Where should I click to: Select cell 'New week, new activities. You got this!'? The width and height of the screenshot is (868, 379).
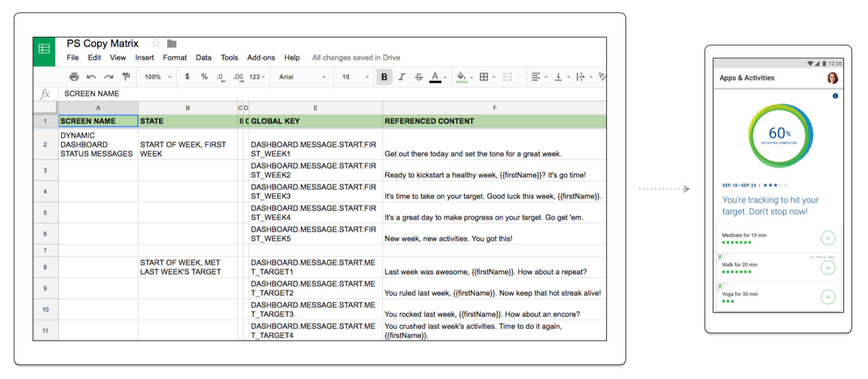(494, 234)
